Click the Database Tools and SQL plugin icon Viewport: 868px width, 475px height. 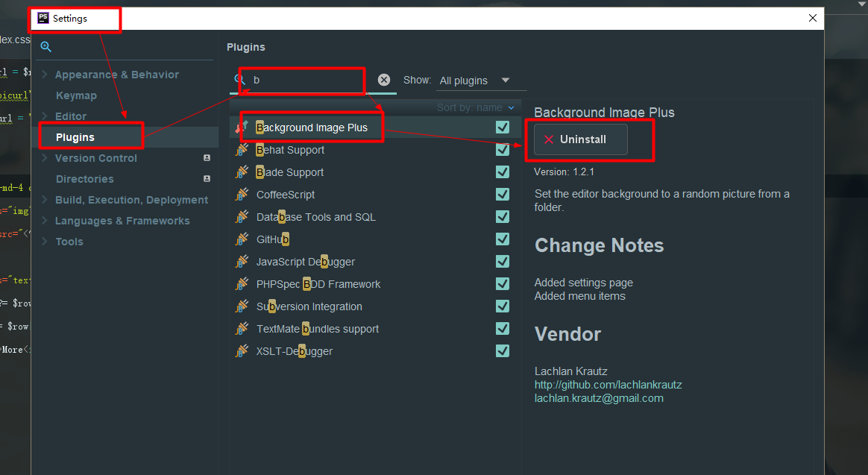(242, 217)
